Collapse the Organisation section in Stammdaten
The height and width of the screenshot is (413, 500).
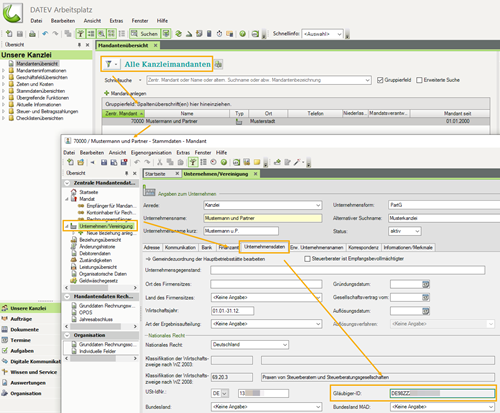(67, 335)
